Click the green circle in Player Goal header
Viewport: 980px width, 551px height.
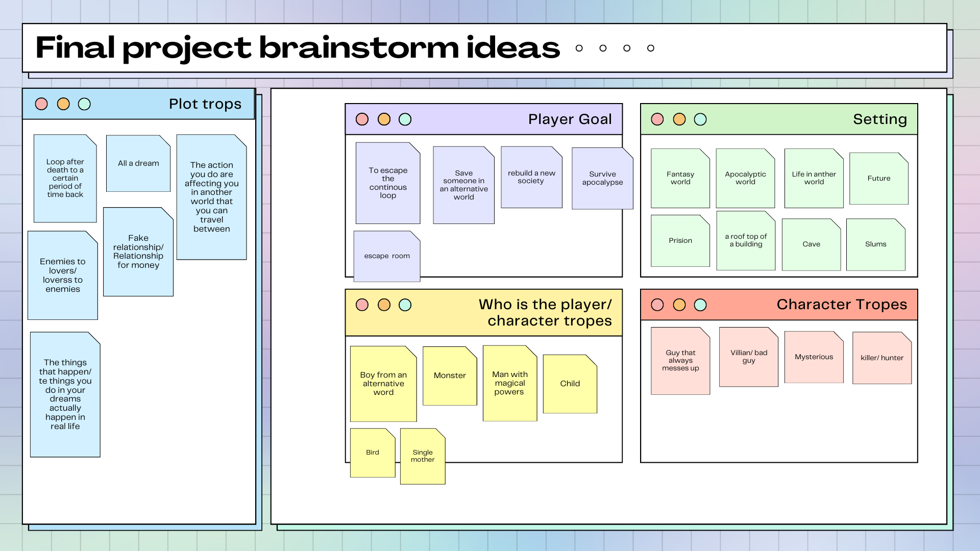tap(405, 119)
